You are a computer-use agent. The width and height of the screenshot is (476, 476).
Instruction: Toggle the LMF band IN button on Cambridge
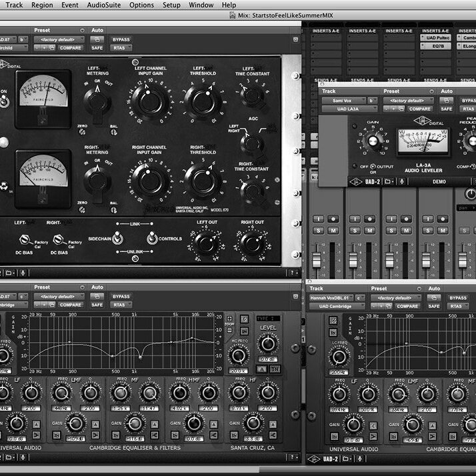[57, 435]
